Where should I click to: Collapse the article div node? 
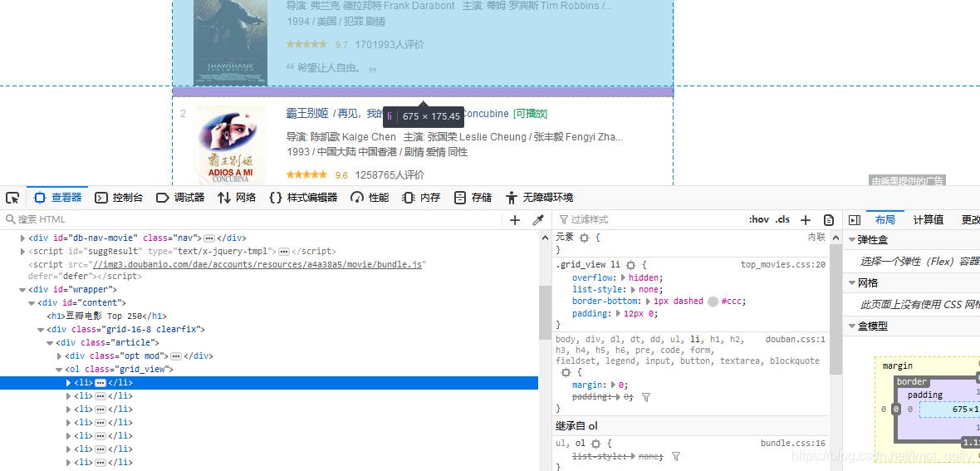tap(50, 343)
